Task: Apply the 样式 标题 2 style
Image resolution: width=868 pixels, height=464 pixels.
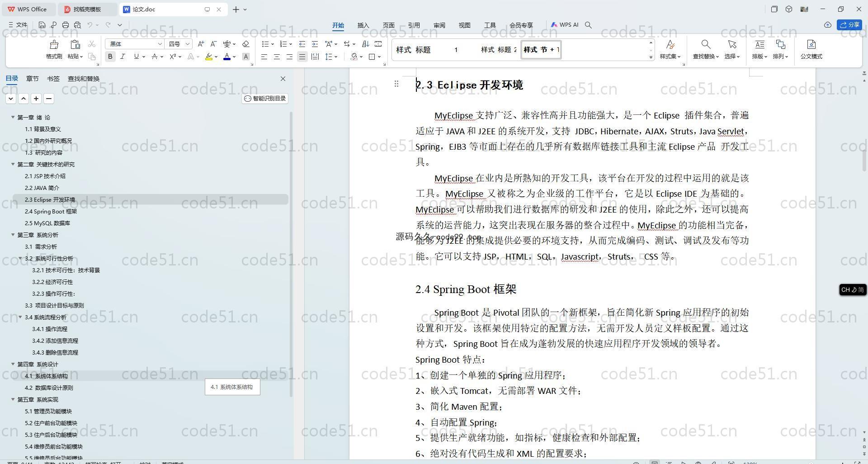Action: (x=498, y=50)
